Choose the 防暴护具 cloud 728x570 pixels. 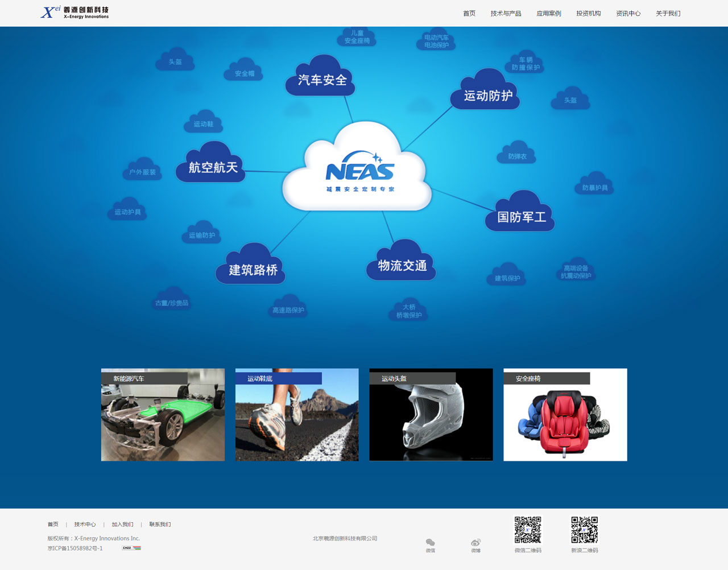(594, 184)
